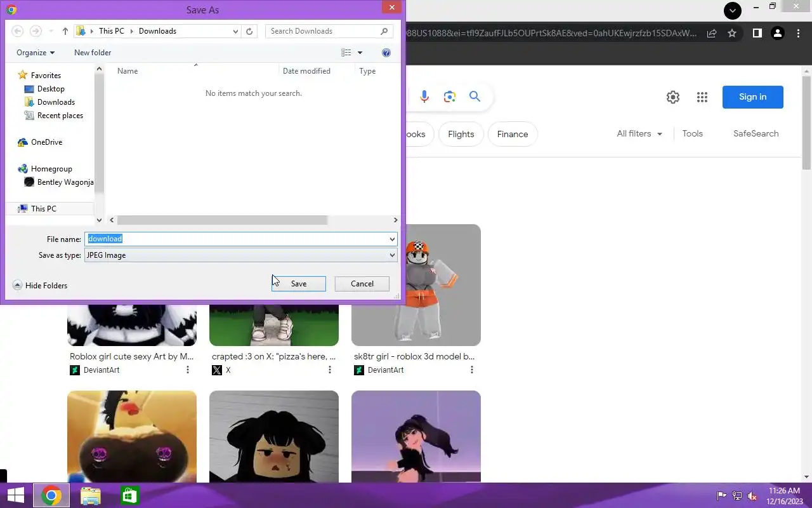This screenshot has height=508, width=812.
Task: Click the change view icon
Action: 346,53
